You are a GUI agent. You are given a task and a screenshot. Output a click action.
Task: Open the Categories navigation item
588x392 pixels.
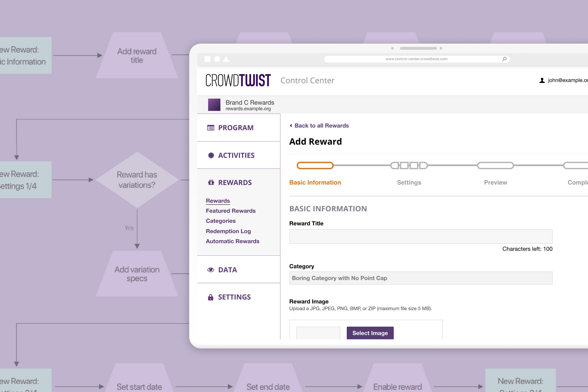point(220,221)
